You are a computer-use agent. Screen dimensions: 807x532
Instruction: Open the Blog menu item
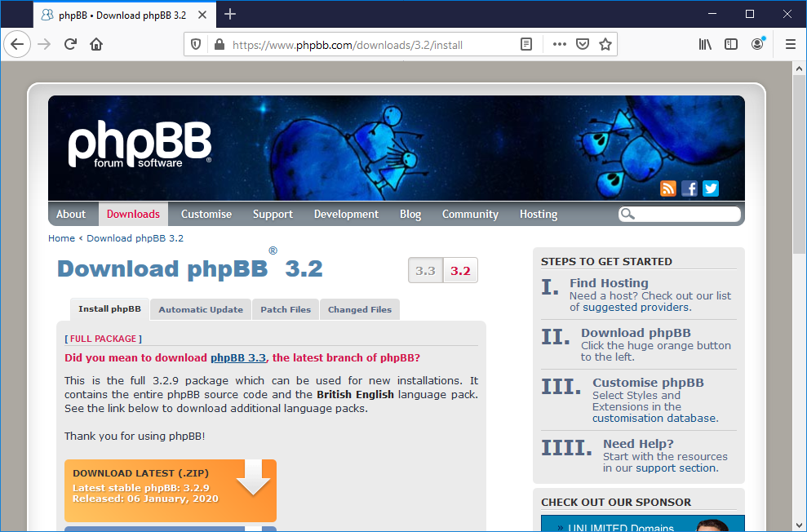point(410,214)
